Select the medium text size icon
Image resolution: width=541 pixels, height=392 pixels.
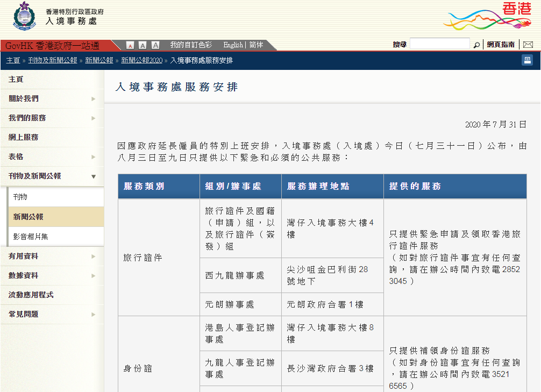(x=143, y=45)
